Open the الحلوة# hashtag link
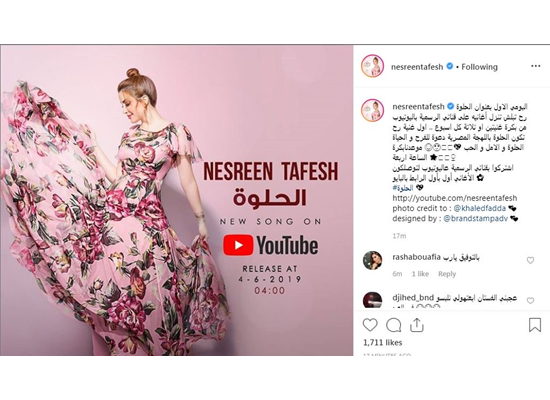The height and width of the screenshot is (400, 550). 403,188
